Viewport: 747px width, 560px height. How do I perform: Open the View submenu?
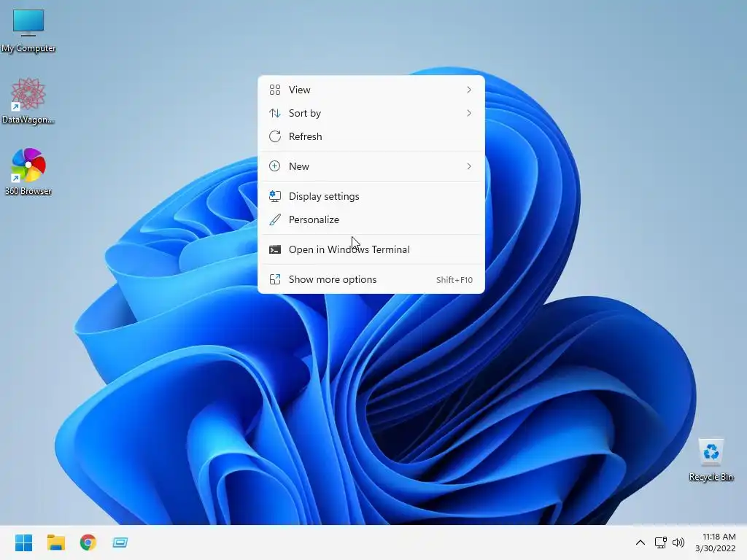(x=371, y=90)
